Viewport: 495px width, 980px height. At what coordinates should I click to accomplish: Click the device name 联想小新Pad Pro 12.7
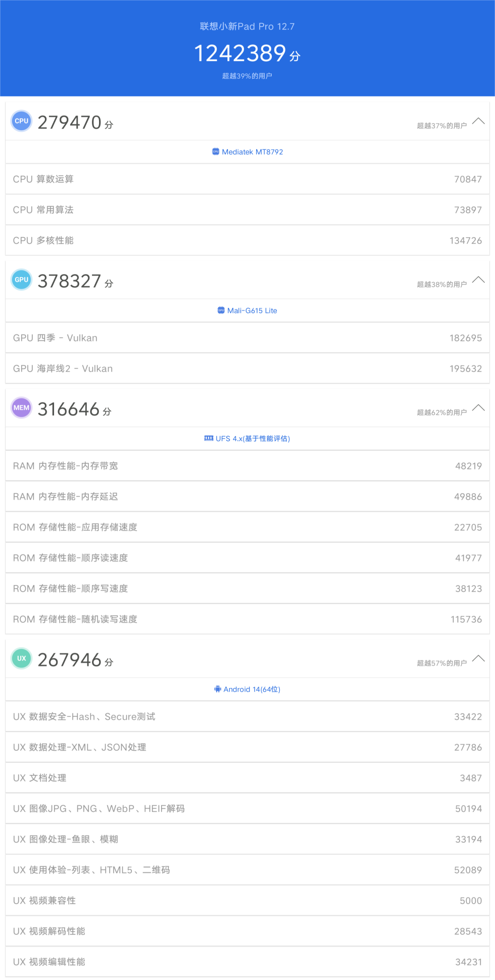[247, 26]
